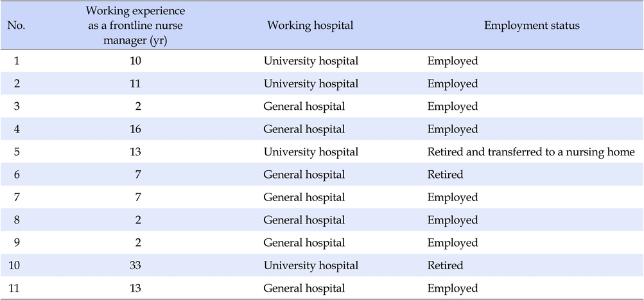Click the 16 years experience cell

tap(135, 129)
